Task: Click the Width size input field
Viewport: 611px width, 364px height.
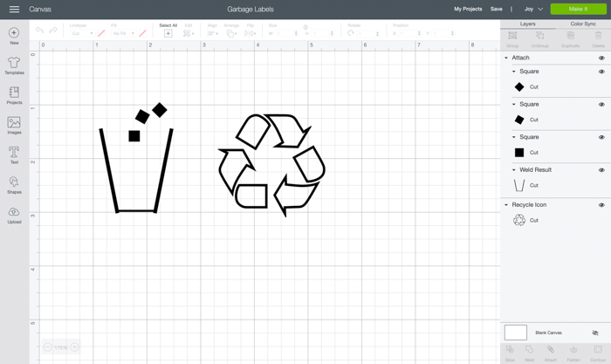Action: [x=286, y=33]
